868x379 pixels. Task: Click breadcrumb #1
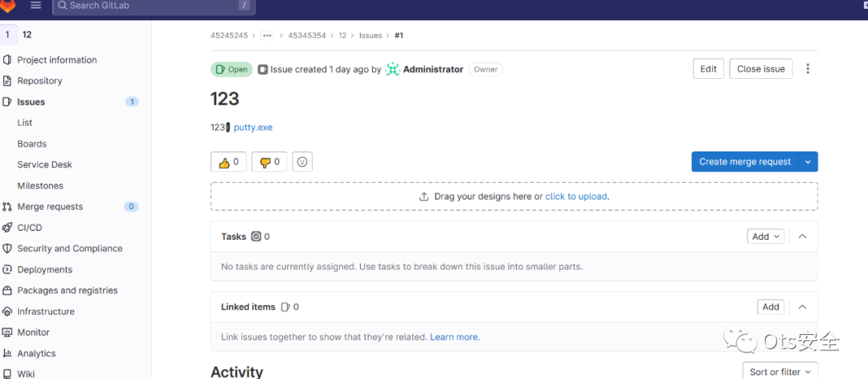399,35
